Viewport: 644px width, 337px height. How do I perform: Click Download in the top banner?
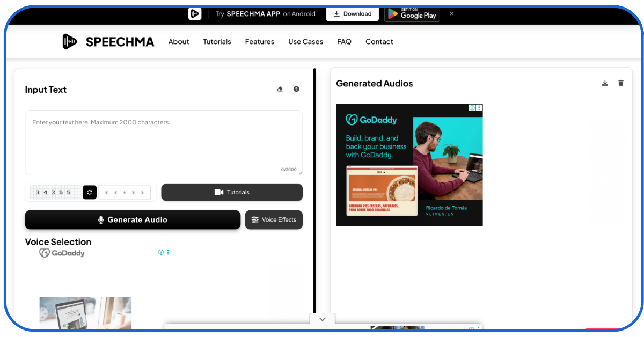click(352, 14)
